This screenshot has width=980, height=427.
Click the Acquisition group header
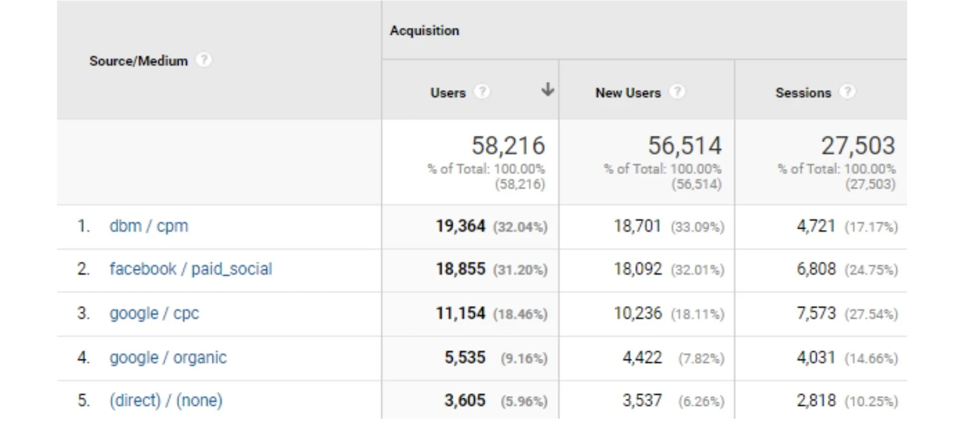(x=424, y=30)
